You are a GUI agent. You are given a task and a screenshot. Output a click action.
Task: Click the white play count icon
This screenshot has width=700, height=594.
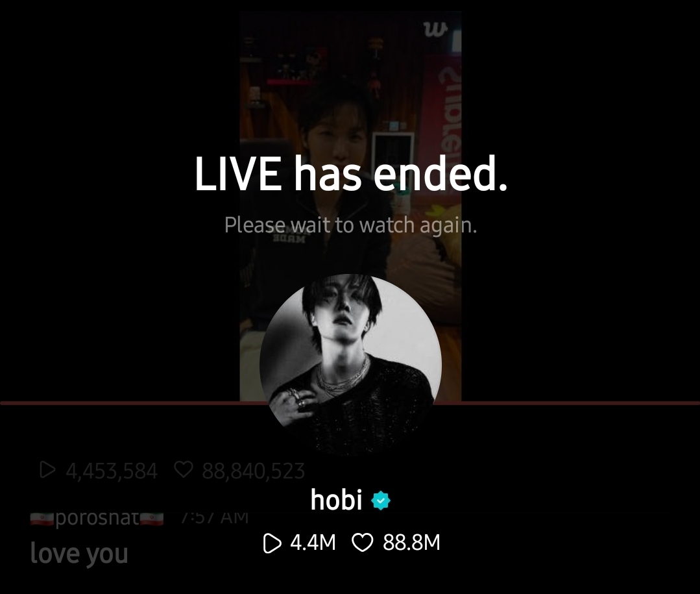point(272,543)
